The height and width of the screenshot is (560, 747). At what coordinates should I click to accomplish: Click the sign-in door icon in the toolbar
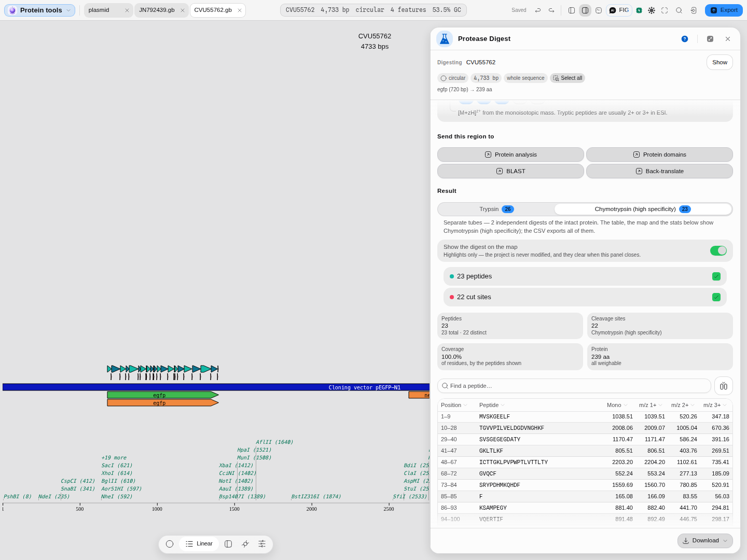click(694, 10)
